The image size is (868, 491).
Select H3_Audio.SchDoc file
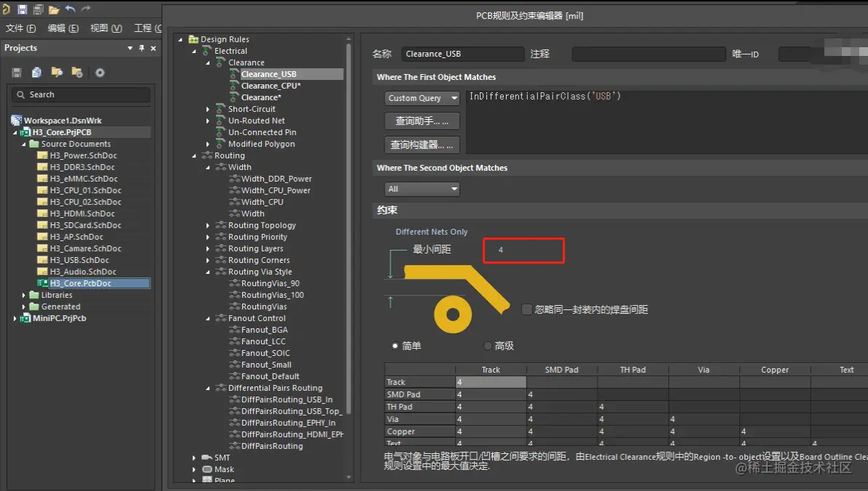click(83, 272)
